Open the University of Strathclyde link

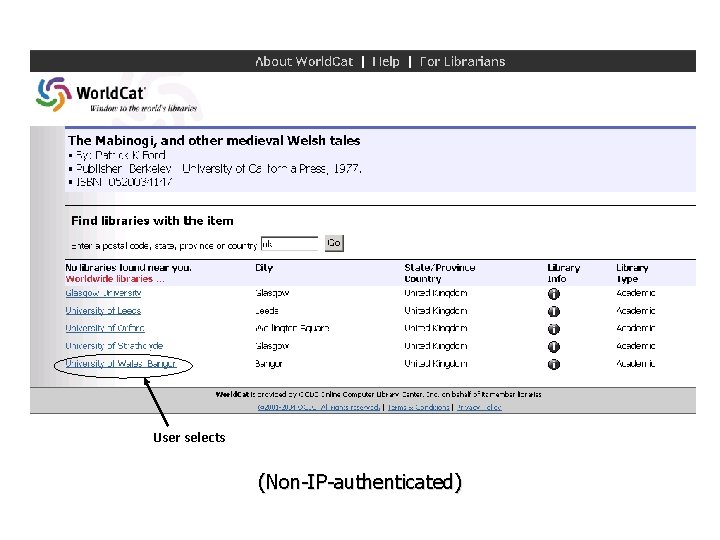coord(114,346)
